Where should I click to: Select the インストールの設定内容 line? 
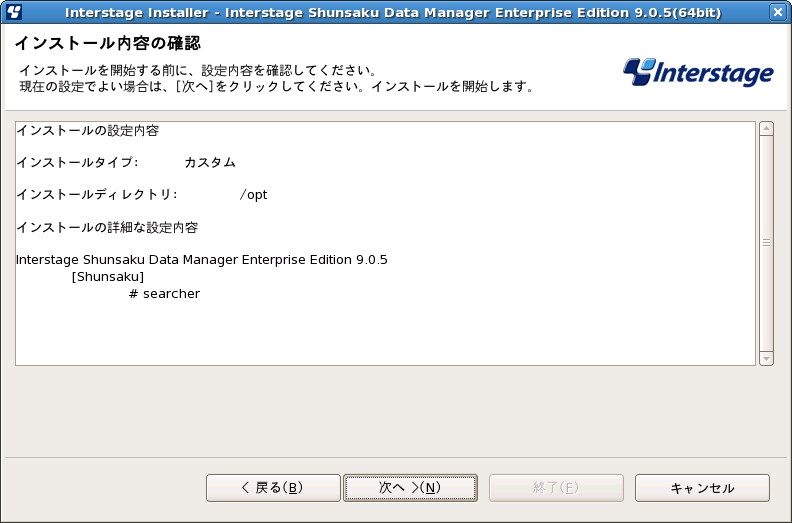pyautogui.click(x=88, y=131)
